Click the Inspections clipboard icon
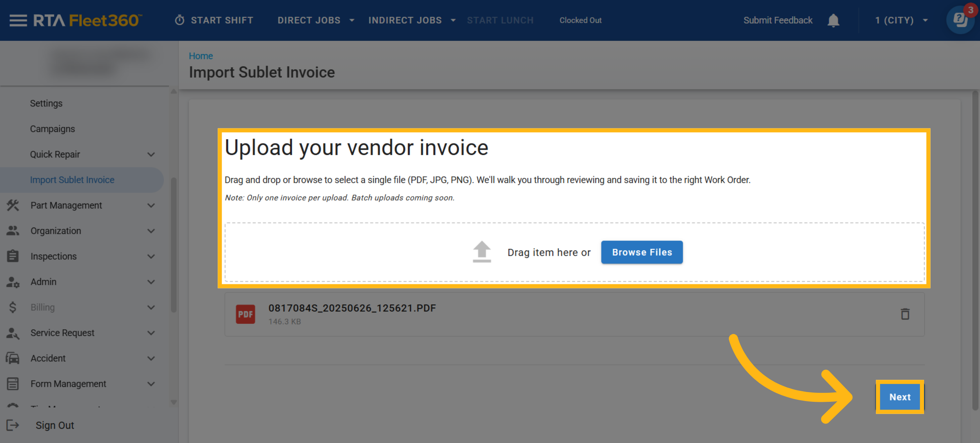The height and width of the screenshot is (443, 980). [x=13, y=256]
